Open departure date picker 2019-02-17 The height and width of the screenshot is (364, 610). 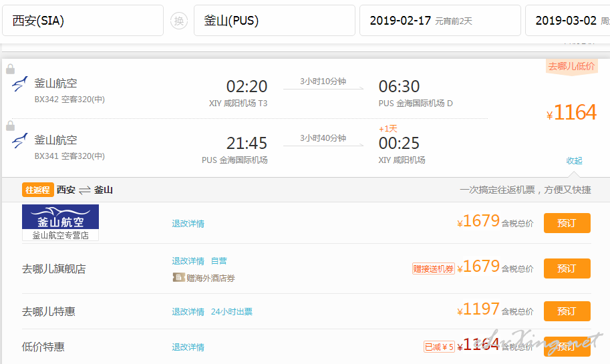click(440, 21)
